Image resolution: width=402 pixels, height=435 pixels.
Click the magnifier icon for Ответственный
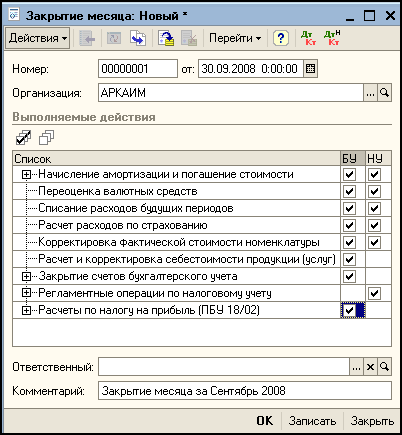[x=384, y=367]
